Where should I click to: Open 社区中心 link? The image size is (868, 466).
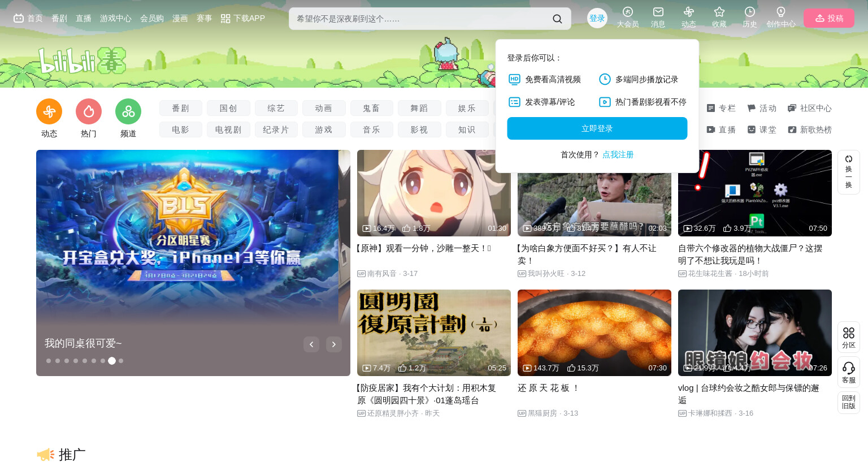tap(810, 108)
